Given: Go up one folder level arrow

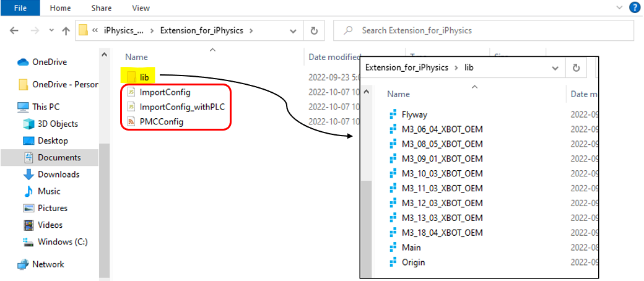Looking at the screenshot, I should pyautogui.click(x=66, y=30).
